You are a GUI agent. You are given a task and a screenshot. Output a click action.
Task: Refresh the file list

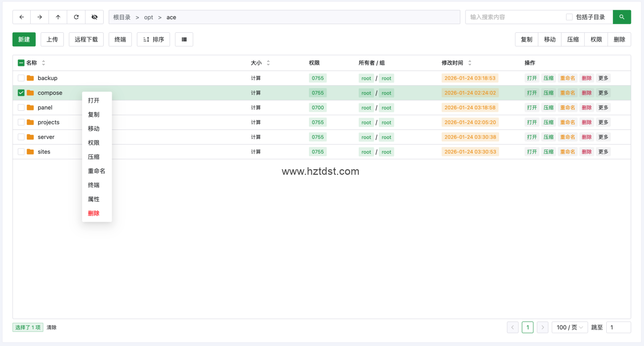(x=76, y=17)
